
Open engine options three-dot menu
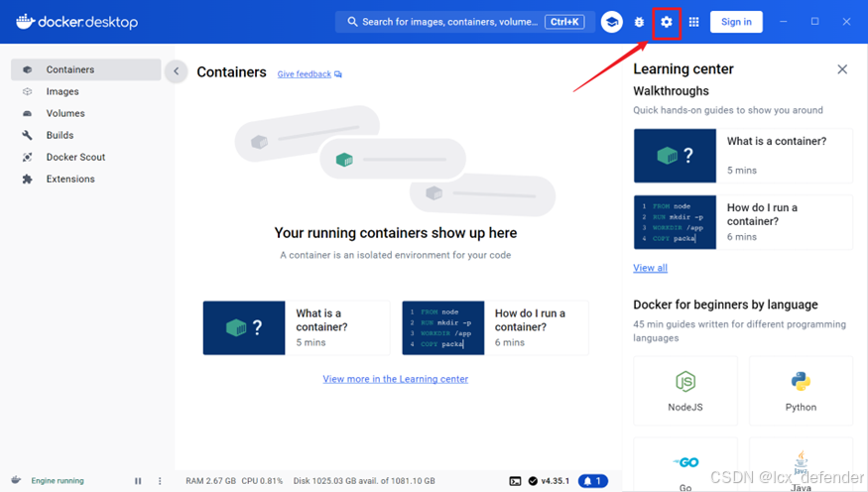(x=160, y=481)
